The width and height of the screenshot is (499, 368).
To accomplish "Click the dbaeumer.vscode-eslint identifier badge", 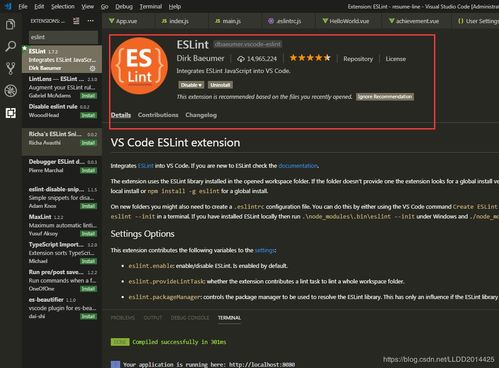I will coord(248,44).
